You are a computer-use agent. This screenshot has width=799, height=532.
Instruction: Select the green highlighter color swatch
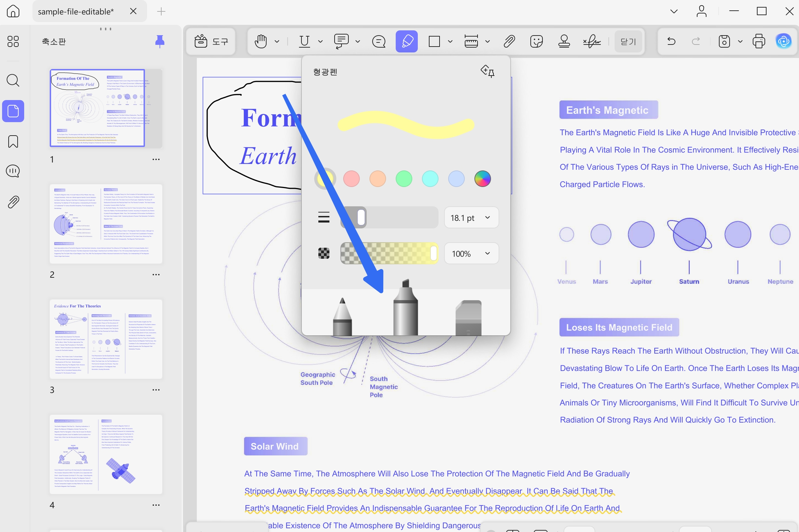[404, 179]
